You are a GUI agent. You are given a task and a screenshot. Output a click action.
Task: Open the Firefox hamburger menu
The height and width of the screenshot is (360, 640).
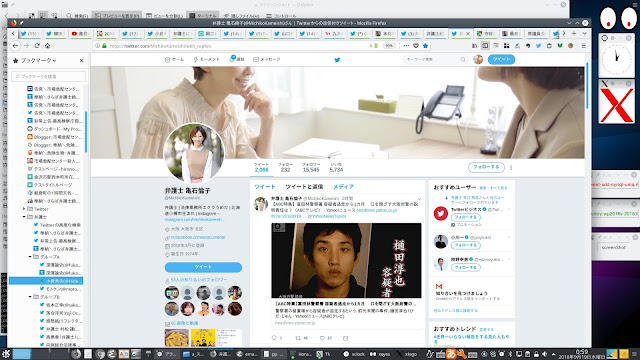pyautogui.click(x=584, y=46)
